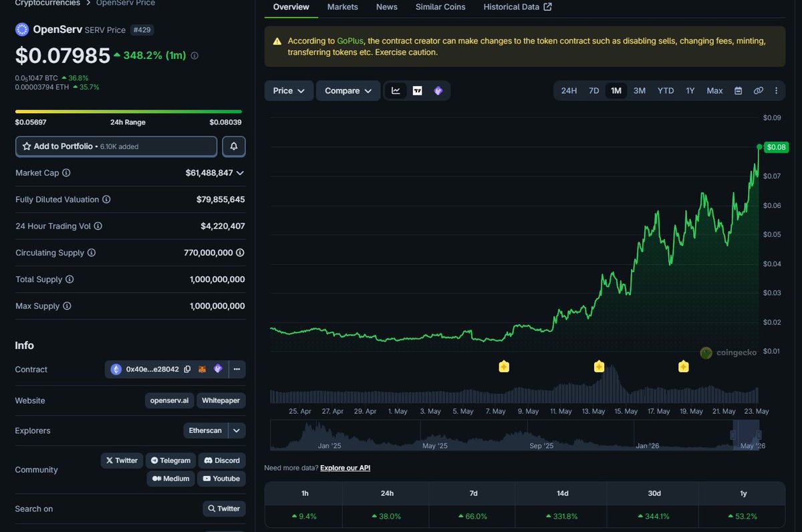Screen dimensions: 802x532
Task: Click info icon beside 24 Hour Trading Vol
Action: click(98, 226)
